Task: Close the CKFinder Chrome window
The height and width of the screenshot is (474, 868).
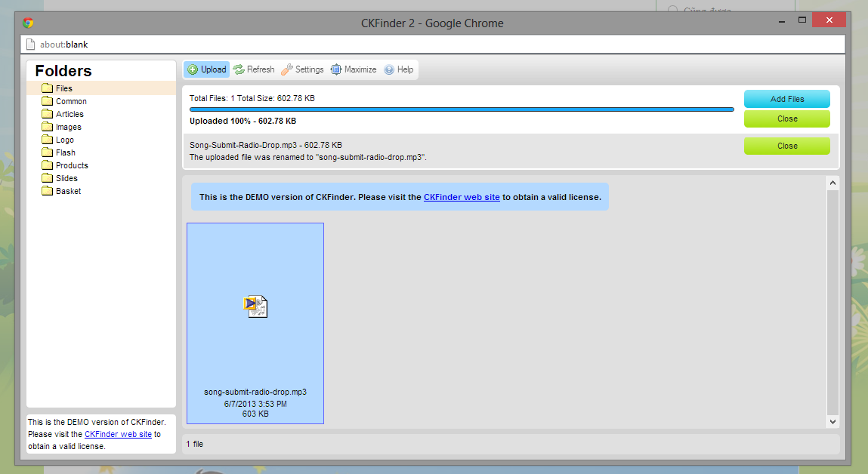Action: coord(829,20)
